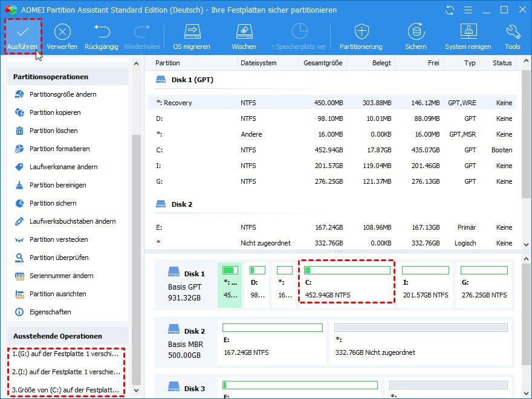Open the hamburger menu in title bar
This screenshot has width=532, height=399.
pyautogui.click(x=468, y=10)
